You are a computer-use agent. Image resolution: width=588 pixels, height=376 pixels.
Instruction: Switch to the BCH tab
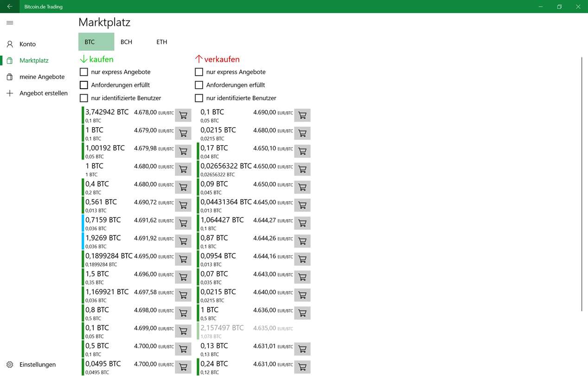(x=126, y=42)
